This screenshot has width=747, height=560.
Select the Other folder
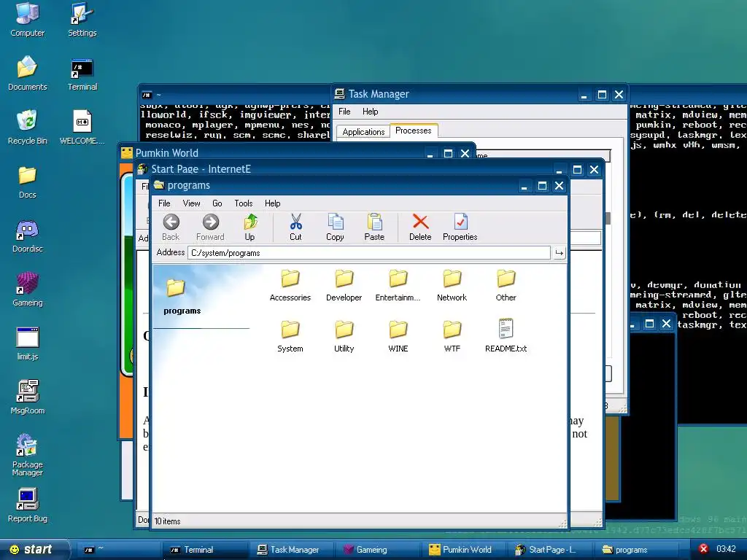tap(506, 285)
